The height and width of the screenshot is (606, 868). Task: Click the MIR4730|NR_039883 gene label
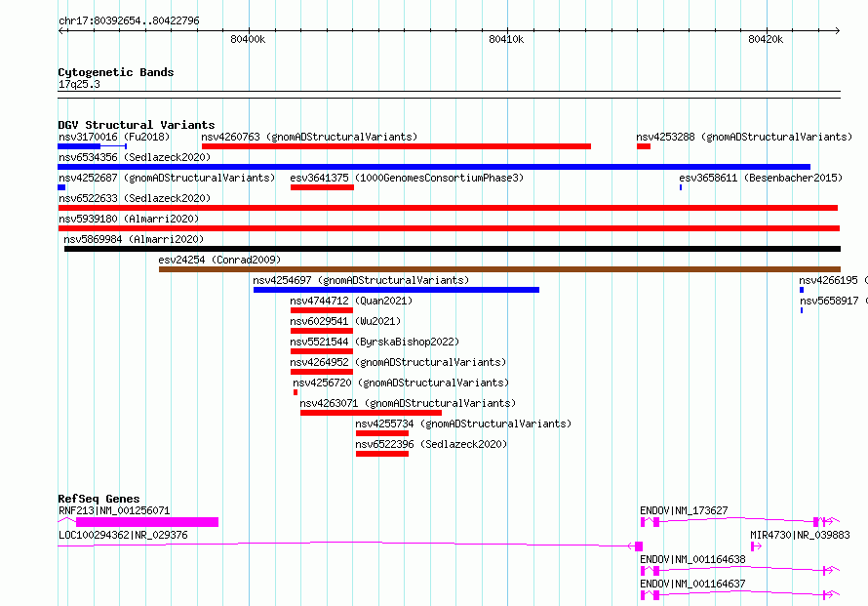(800, 535)
